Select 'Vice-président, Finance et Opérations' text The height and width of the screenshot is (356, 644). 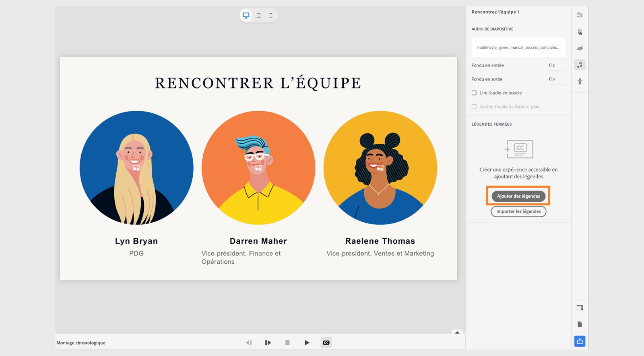[x=241, y=257]
